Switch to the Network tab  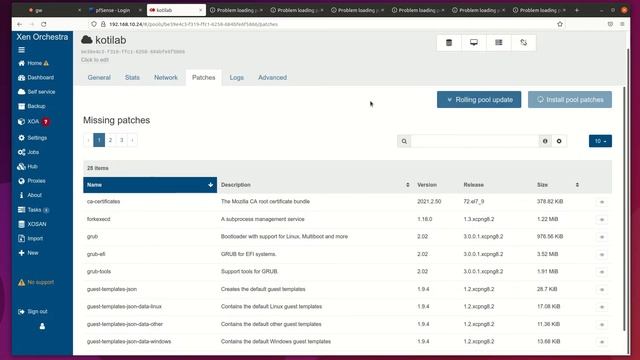click(166, 78)
